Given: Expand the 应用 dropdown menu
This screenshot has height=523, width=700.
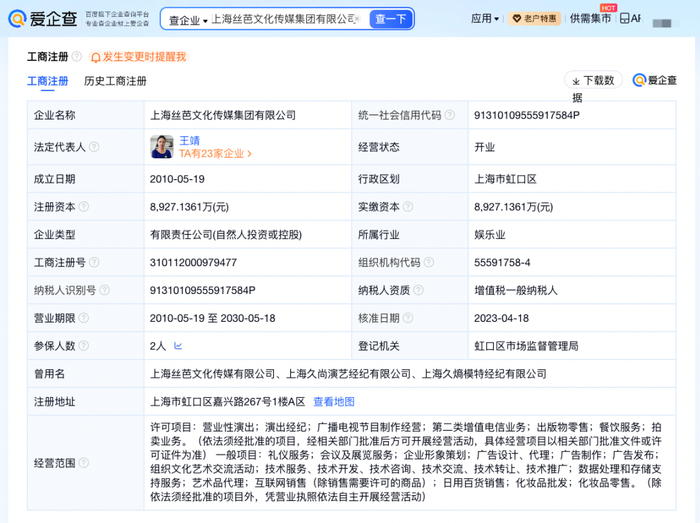Looking at the screenshot, I should pos(485,18).
